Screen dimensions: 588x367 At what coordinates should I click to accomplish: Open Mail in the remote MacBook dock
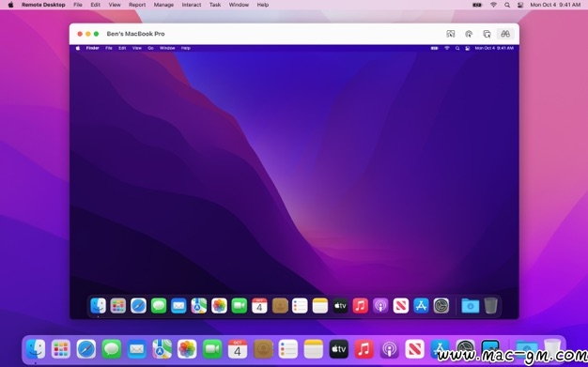click(178, 306)
